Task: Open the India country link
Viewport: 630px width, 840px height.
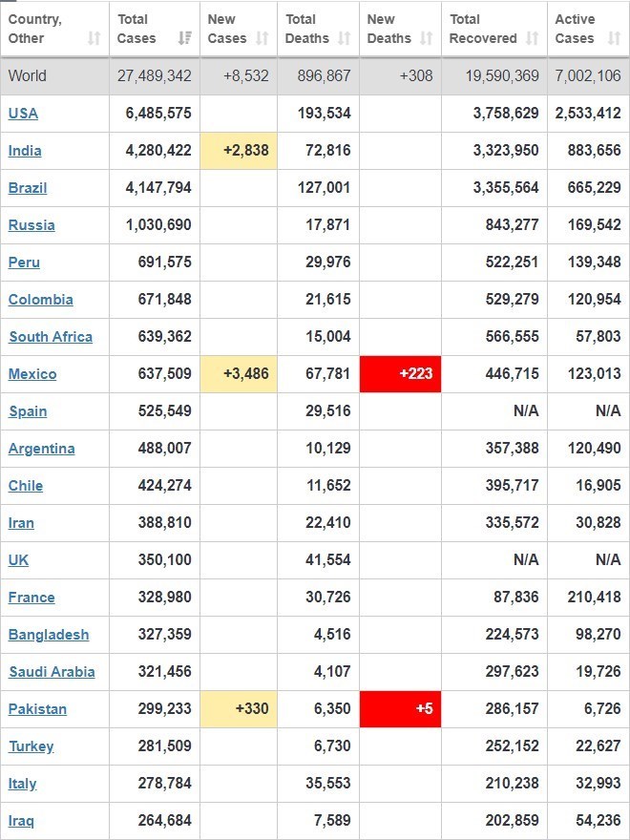Action: pos(25,151)
